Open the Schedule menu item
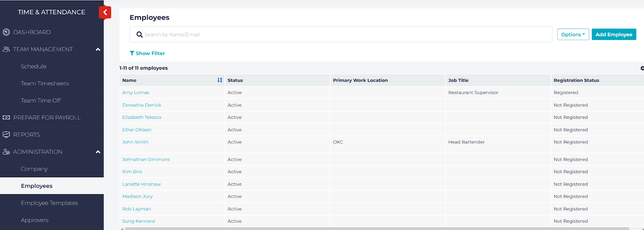Viewport: 644px width, 230px height. tap(33, 66)
